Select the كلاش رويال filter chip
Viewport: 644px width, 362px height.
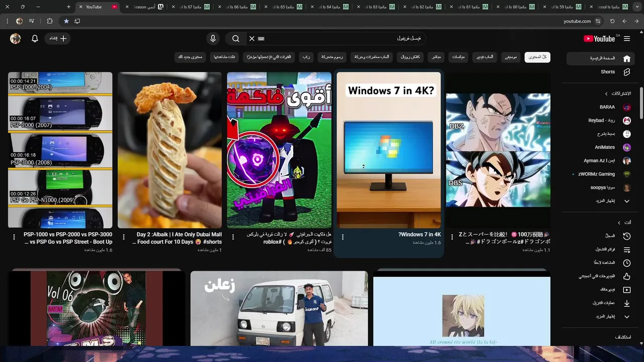point(411,57)
